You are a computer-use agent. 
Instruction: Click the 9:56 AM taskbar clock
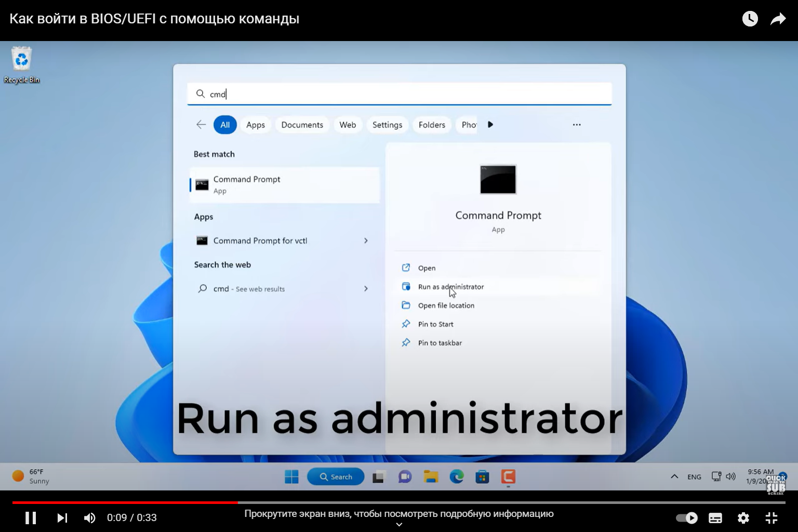pyautogui.click(x=760, y=476)
